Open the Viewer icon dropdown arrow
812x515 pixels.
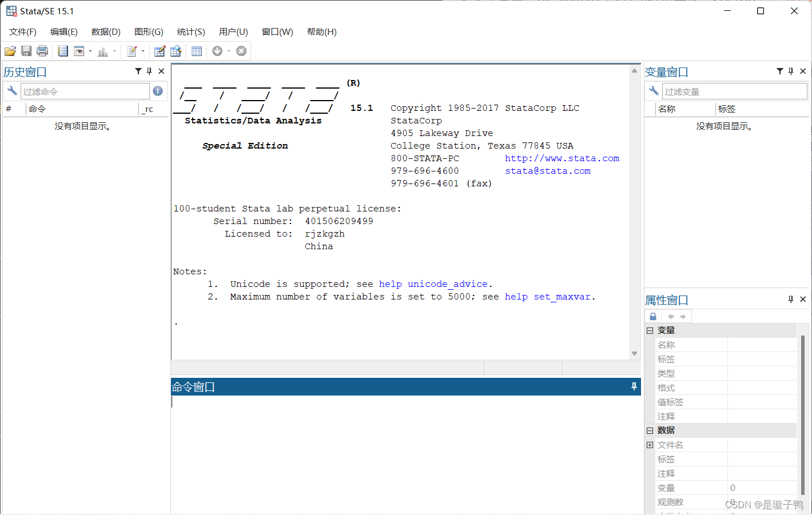[90, 51]
